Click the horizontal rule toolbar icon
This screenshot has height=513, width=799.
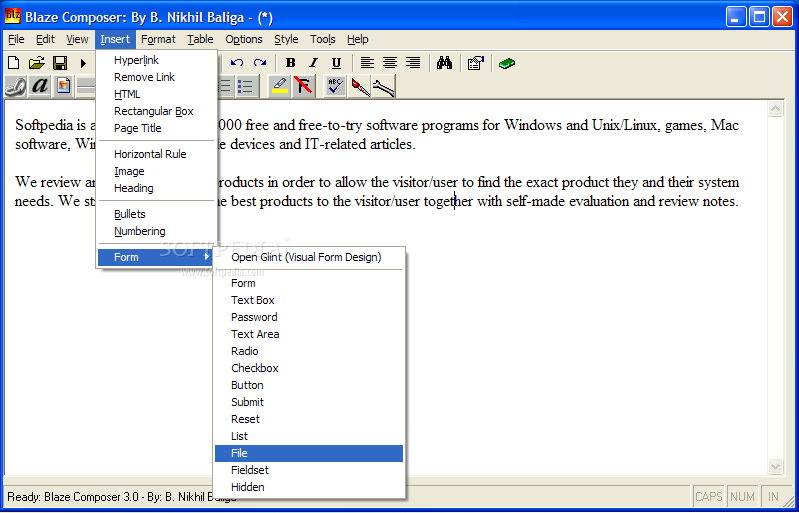pyautogui.click(x=86, y=86)
